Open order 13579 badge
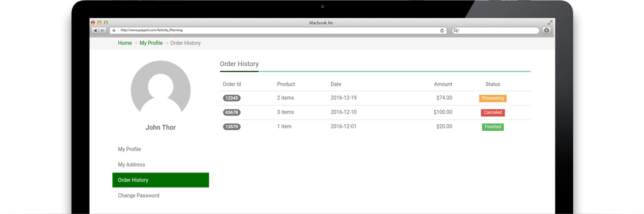 point(232,127)
